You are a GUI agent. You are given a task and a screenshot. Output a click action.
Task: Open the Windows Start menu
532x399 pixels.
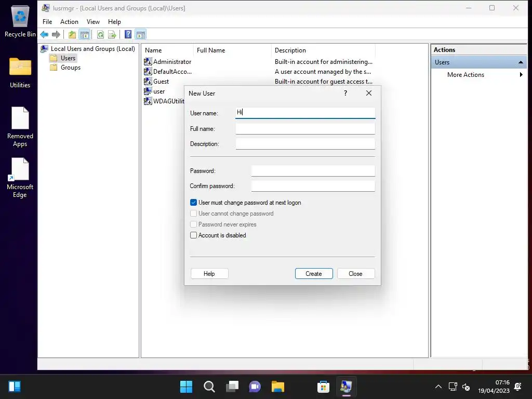click(x=186, y=387)
